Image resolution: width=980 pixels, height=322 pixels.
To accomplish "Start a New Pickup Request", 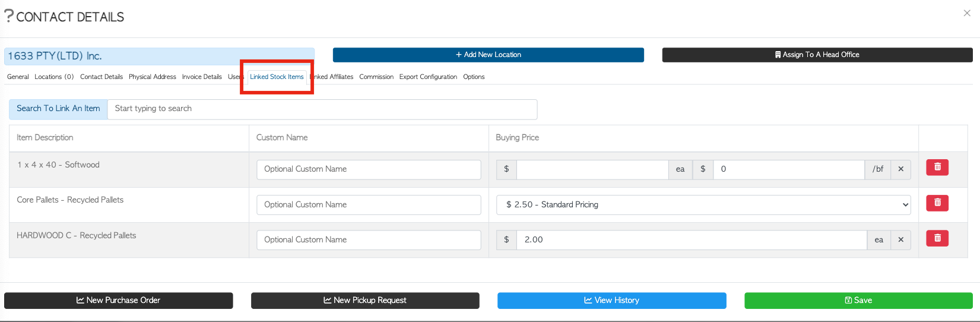I will (365, 301).
